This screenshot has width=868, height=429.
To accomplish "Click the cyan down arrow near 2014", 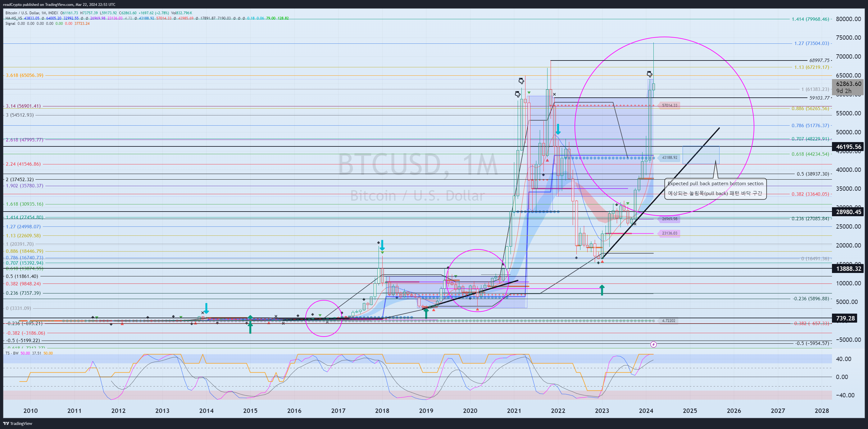I will (x=207, y=308).
